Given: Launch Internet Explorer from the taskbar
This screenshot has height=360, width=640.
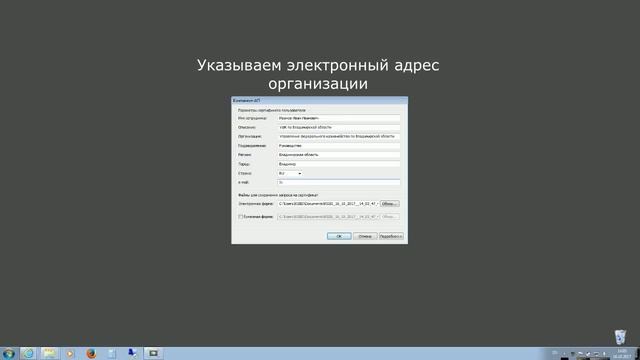Looking at the screenshot, I should click(28, 353).
